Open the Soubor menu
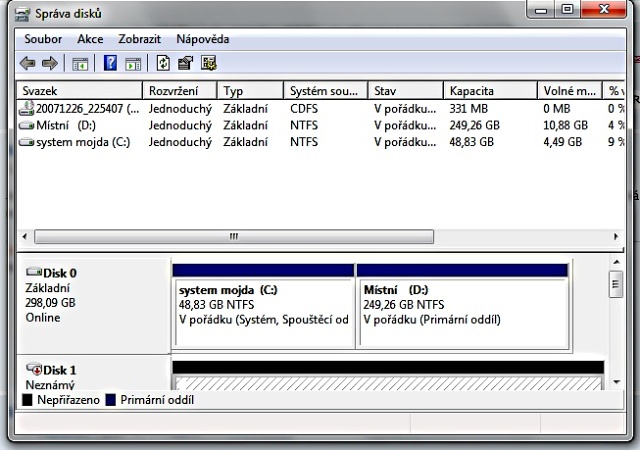The height and width of the screenshot is (450, 640). (x=43, y=39)
